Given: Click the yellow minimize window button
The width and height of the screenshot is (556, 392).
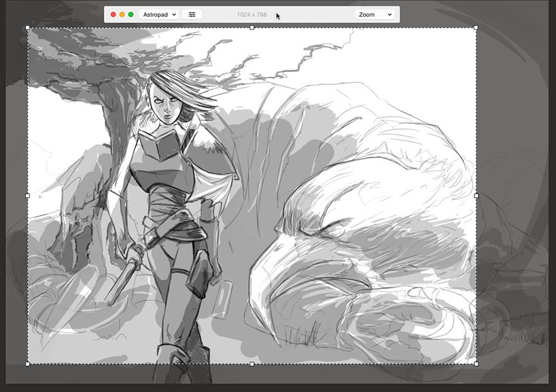Looking at the screenshot, I should pyautogui.click(x=122, y=14).
